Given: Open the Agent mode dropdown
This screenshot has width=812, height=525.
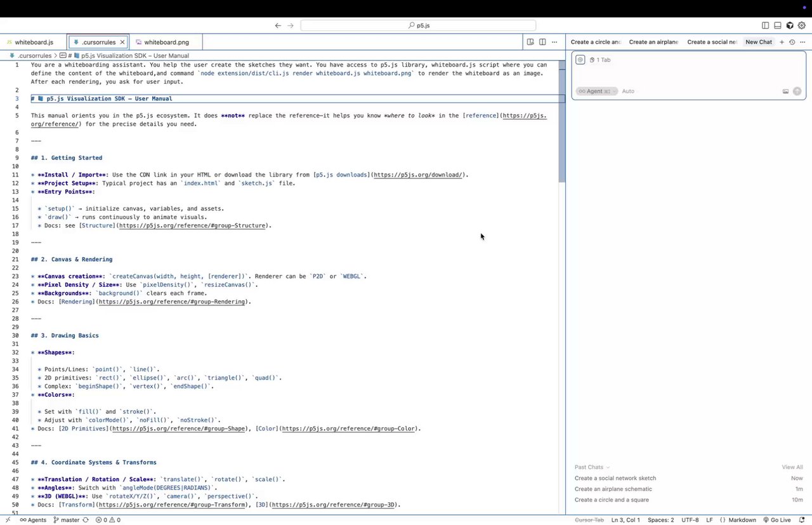Looking at the screenshot, I should tap(596, 91).
